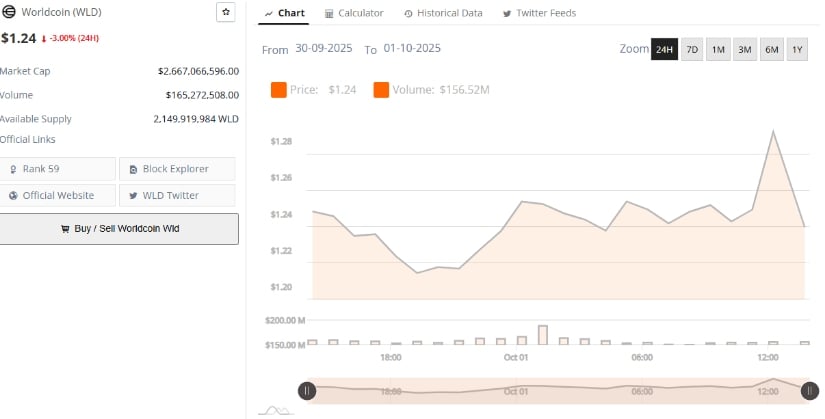The width and height of the screenshot is (825, 419).
Task: Toggle the orange Price legend swatch
Action: click(279, 90)
